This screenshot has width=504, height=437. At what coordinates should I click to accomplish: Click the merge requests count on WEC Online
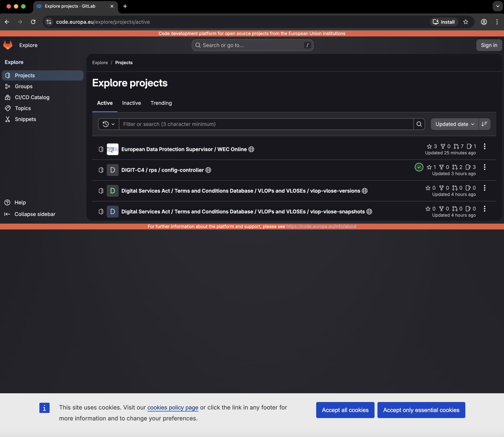click(x=459, y=147)
